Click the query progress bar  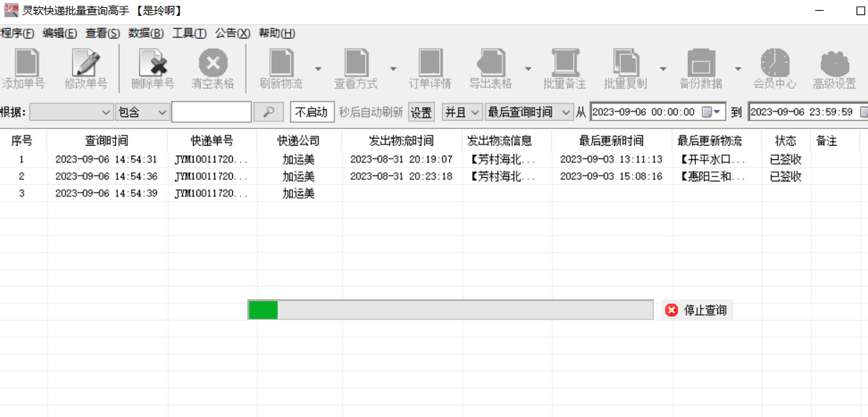point(451,310)
